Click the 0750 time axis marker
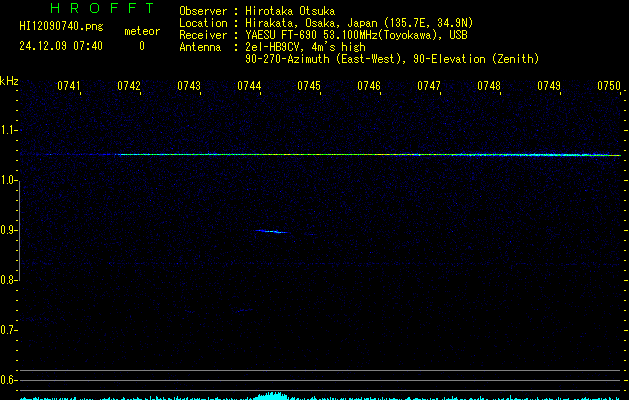Viewport: 629px width, 400px height. (x=609, y=86)
